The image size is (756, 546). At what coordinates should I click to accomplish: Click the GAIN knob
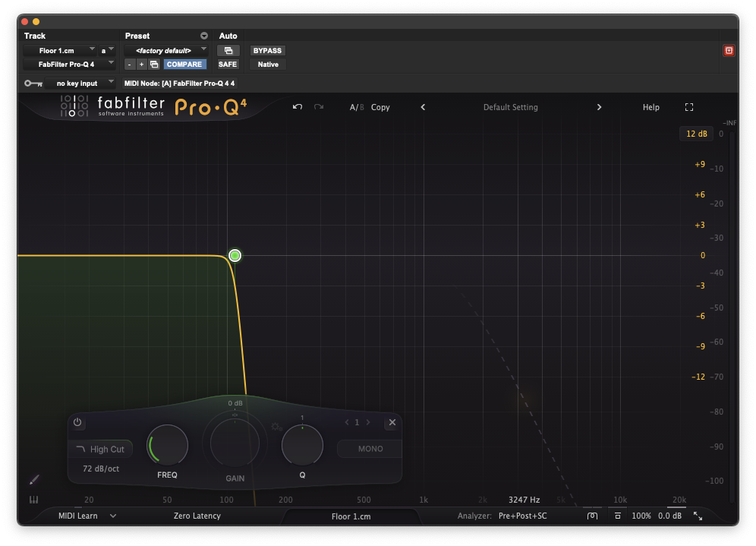(x=235, y=443)
